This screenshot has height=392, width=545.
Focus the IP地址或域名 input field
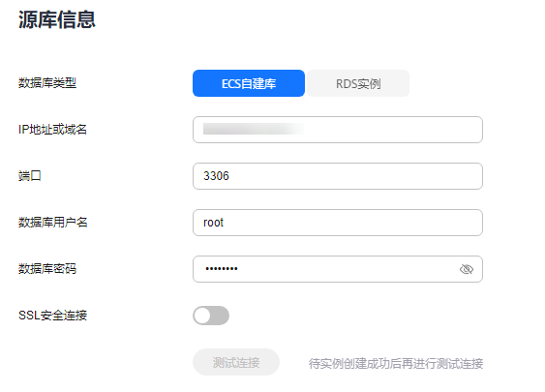[338, 130]
